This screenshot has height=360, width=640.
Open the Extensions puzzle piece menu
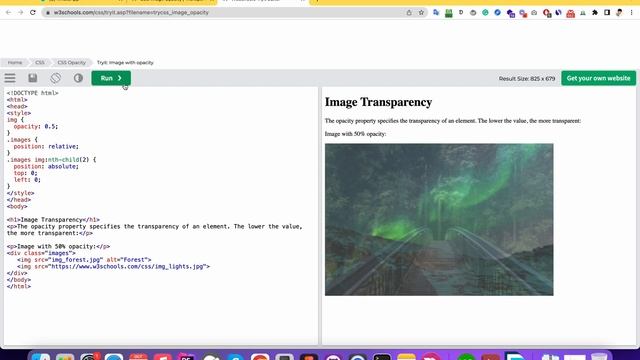[595, 13]
